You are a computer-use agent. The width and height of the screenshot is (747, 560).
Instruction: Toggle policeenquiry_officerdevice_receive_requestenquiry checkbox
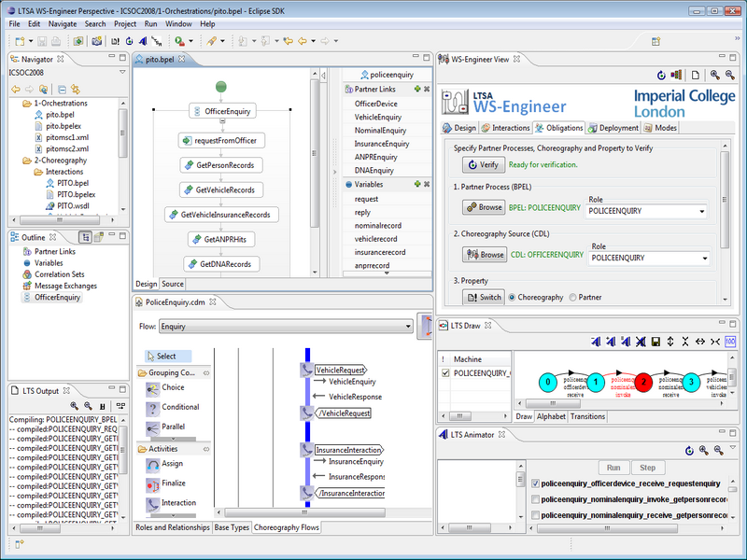click(535, 483)
